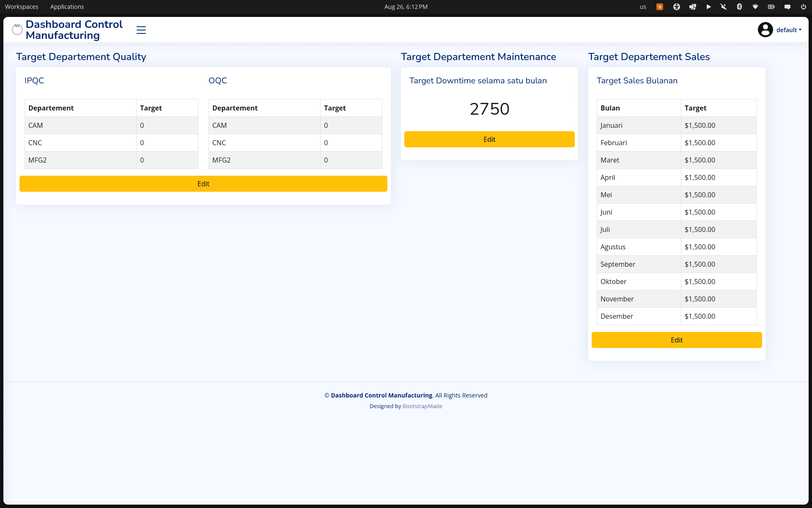Viewport: 812px width, 508px height.
Task: Open the accessibility tray icon
Action: pyautogui.click(x=677, y=7)
